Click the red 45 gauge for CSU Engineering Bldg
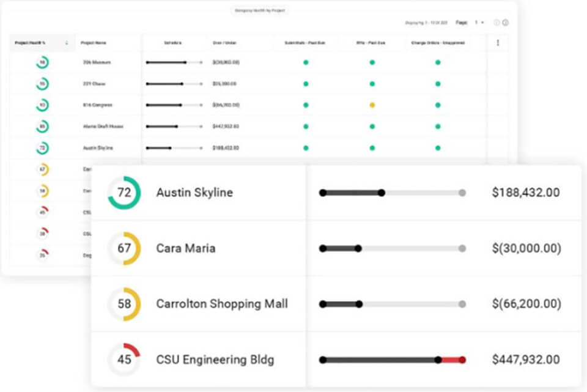Screen dimensions: 587x392 (124, 360)
